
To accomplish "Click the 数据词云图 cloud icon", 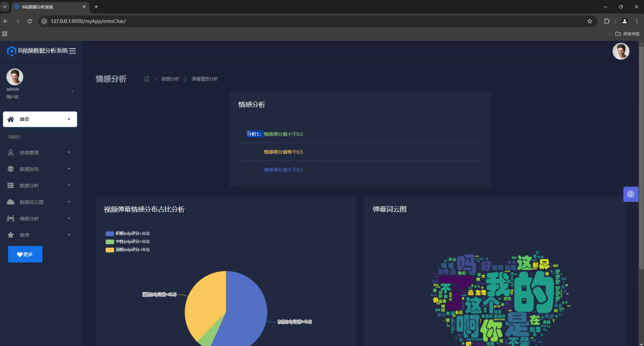I will pyautogui.click(x=11, y=202).
